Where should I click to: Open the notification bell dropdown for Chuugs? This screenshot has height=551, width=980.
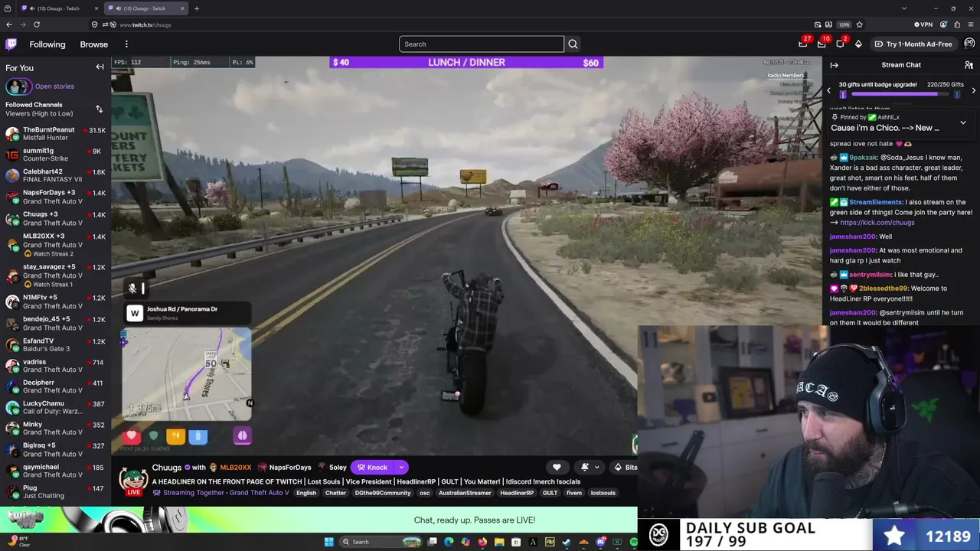[590, 468]
